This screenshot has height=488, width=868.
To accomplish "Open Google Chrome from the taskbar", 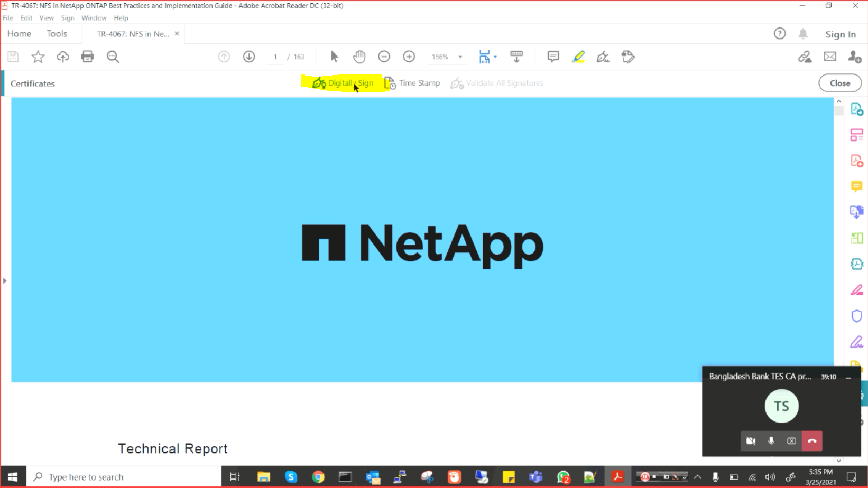I will point(318,477).
